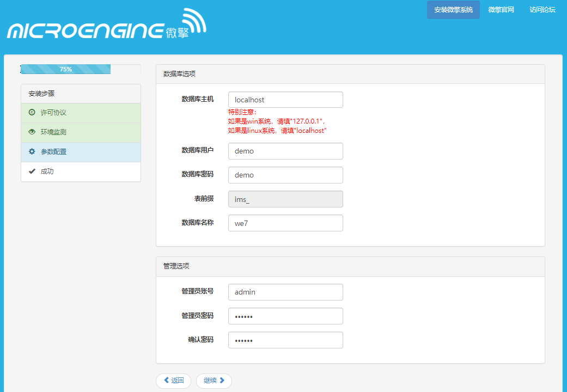Click the 75% installation progress bar
Image resolution: width=567 pixels, height=392 pixels.
pyautogui.click(x=65, y=69)
